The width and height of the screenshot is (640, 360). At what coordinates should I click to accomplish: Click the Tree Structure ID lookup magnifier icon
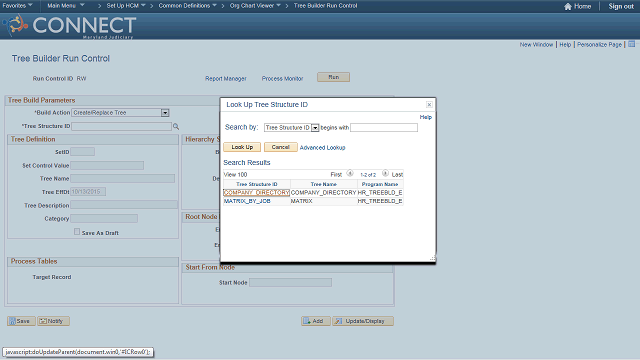pos(176,127)
